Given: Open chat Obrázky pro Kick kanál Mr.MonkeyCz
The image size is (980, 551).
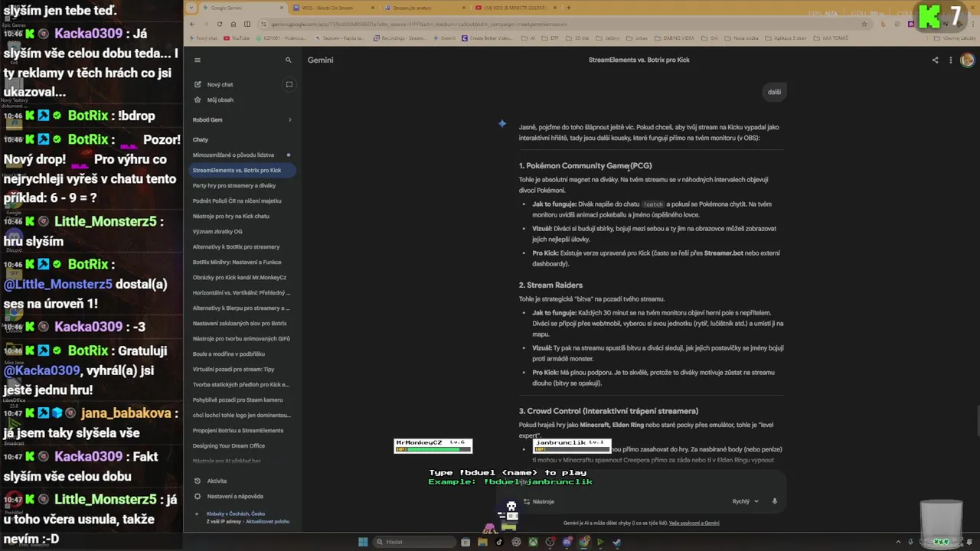Looking at the screenshot, I should coord(240,277).
